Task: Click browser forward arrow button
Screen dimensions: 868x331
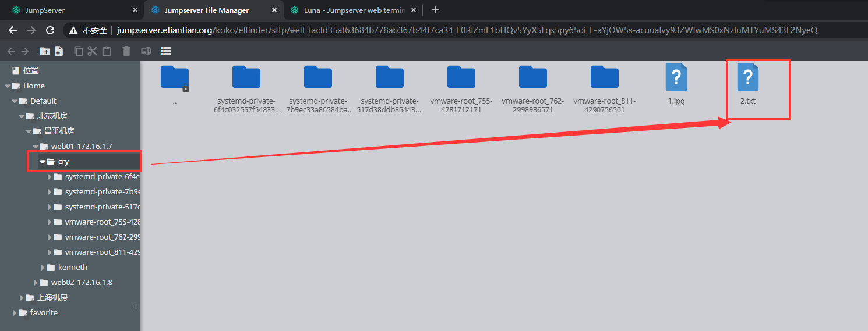Action: click(x=31, y=30)
